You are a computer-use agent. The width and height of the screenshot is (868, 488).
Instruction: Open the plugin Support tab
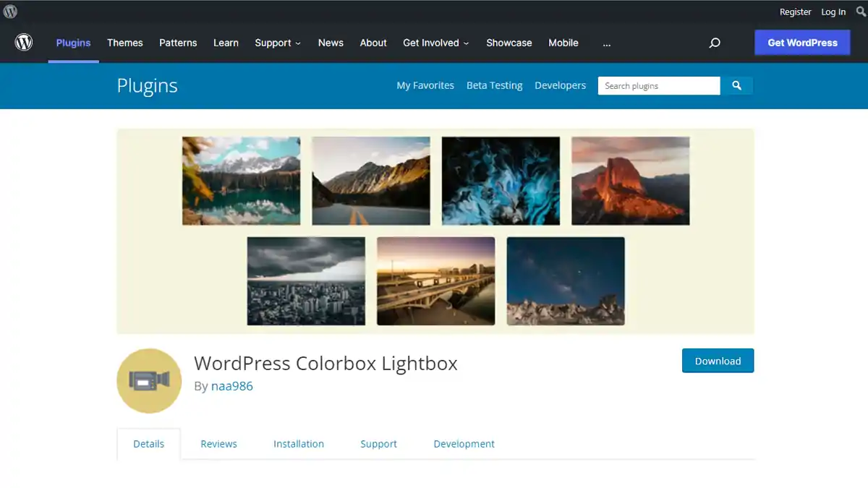coord(379,444)
